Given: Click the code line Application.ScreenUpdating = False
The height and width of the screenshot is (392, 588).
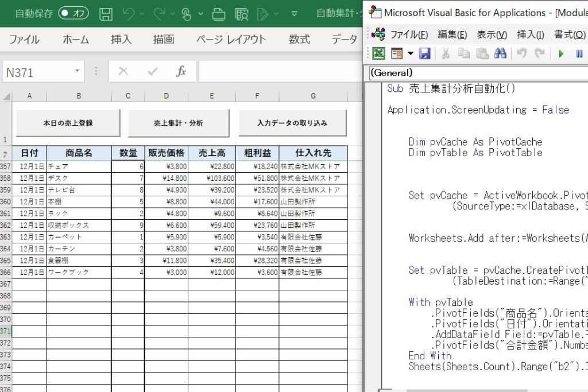Looking at the screenshot, I should coord(478,110).
